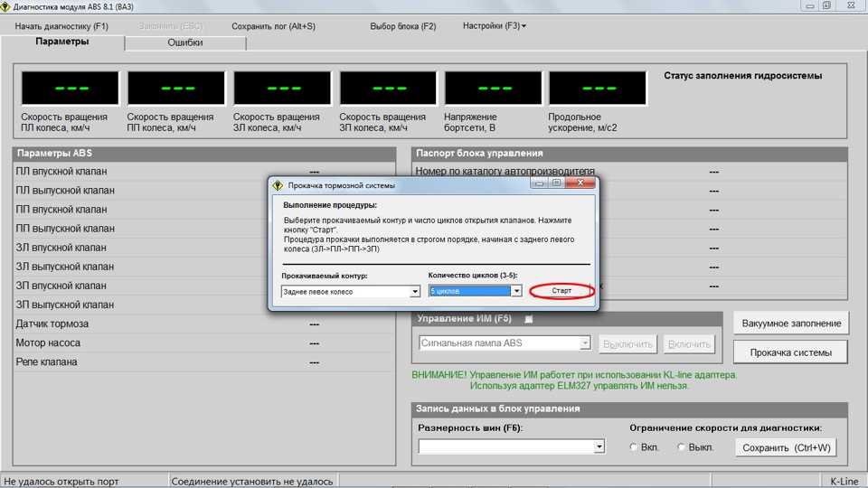Screen dimensions: 868x488
Task: Open the Прокачиваемый контур dropdown
Action: [x=415, y=292]
